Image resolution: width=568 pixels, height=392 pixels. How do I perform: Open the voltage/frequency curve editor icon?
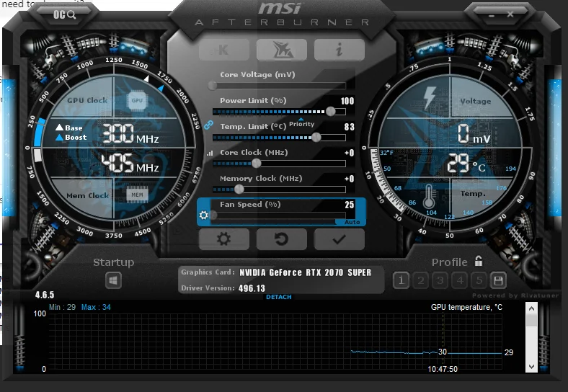210,153
